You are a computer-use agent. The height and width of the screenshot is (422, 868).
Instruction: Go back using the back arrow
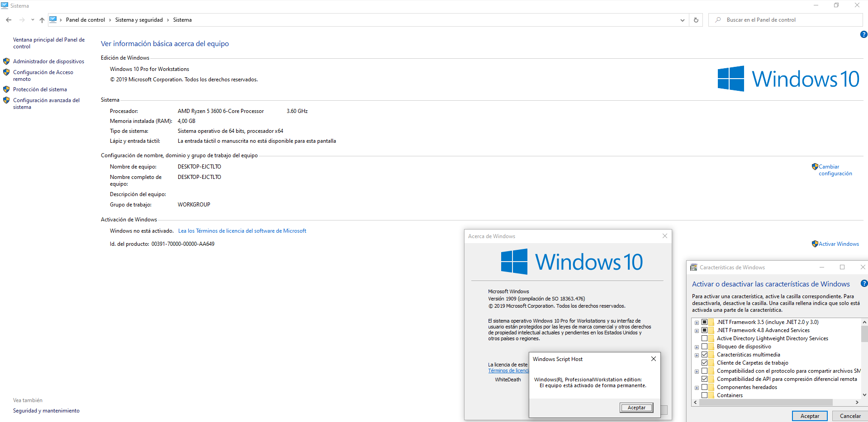pyautogui.click(x=9, y=20)
